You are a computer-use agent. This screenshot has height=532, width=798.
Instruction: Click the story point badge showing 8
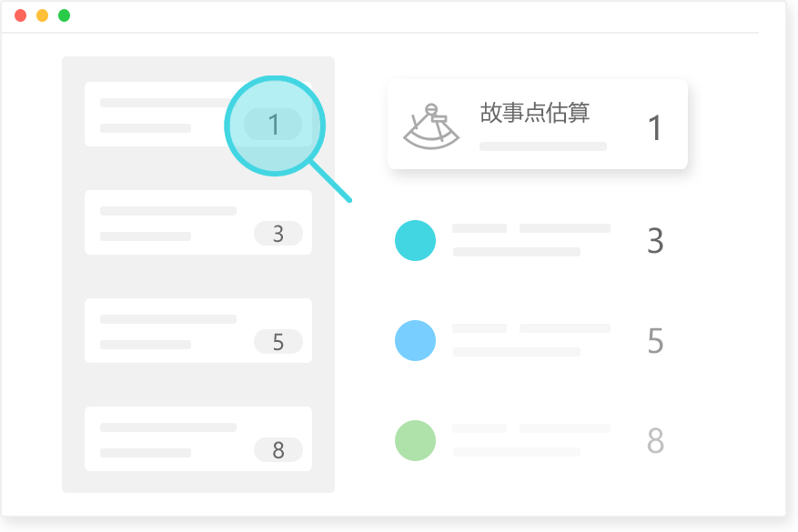click(x=278, y=450)
